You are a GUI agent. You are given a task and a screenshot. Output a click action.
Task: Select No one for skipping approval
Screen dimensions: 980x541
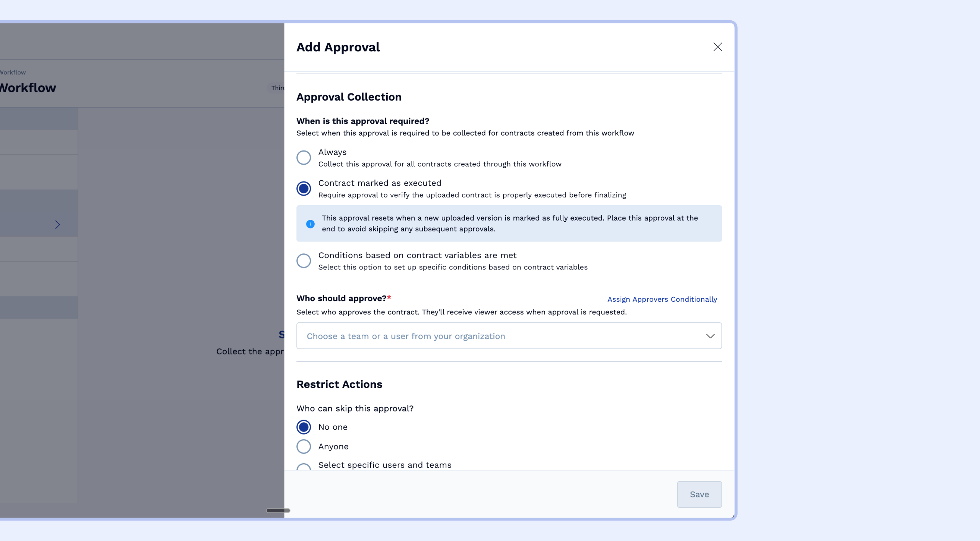tap(304, 427)
